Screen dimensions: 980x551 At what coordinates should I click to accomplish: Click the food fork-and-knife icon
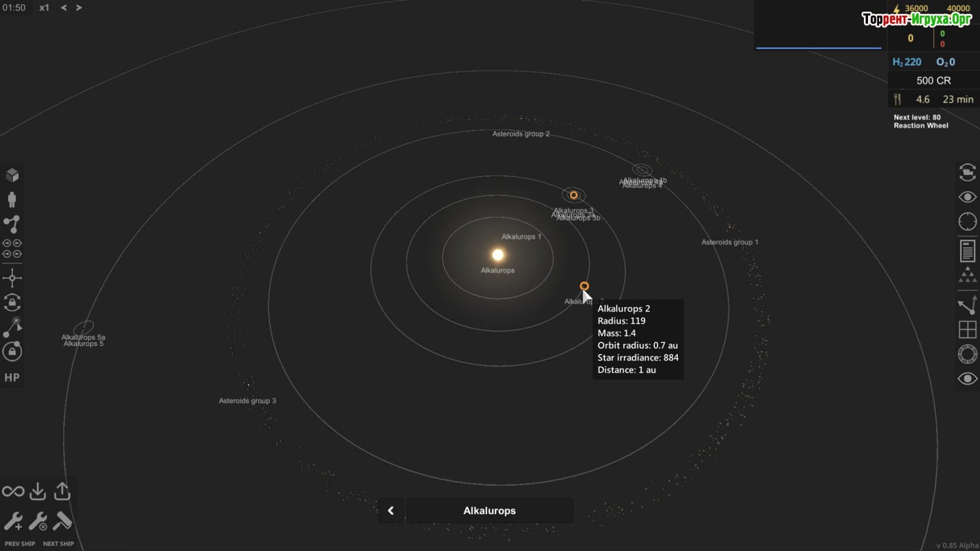[x=897, y=99]
